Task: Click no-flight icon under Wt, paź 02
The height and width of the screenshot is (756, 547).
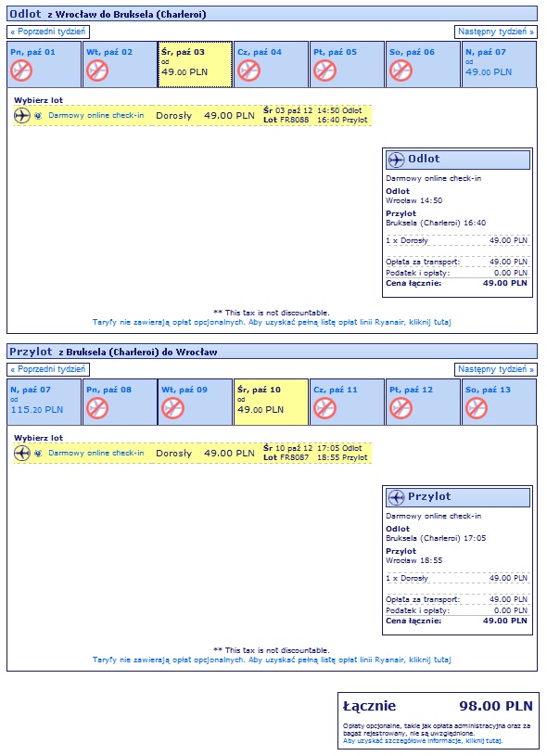Action: 97,70
